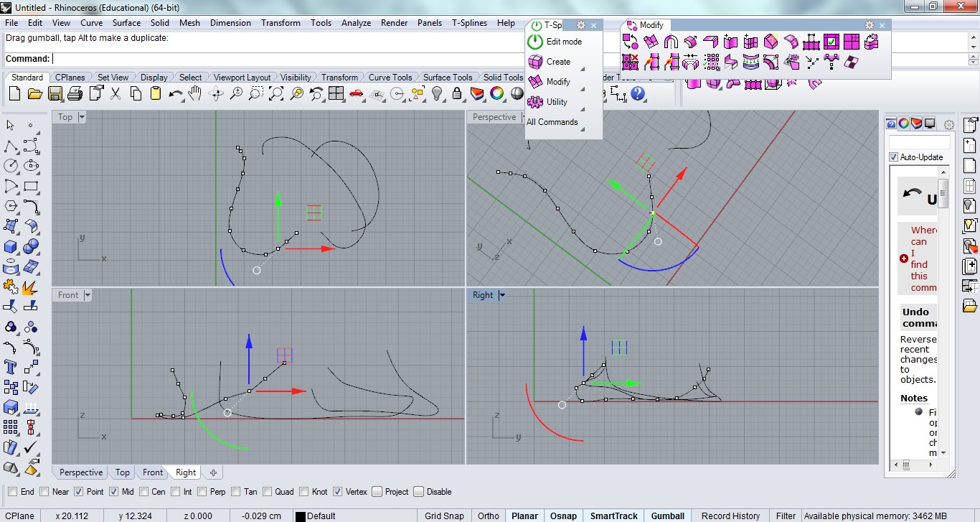This screenshot has width=980, height=522.
Task: Enable the Perp osnap checkbox
Action: (202, 492)
